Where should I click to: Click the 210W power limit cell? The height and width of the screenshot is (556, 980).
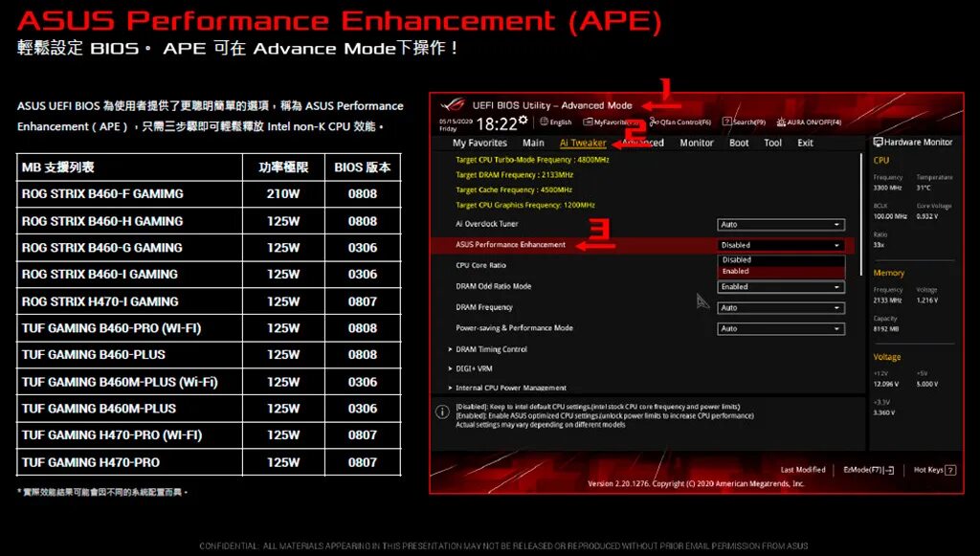283,194
